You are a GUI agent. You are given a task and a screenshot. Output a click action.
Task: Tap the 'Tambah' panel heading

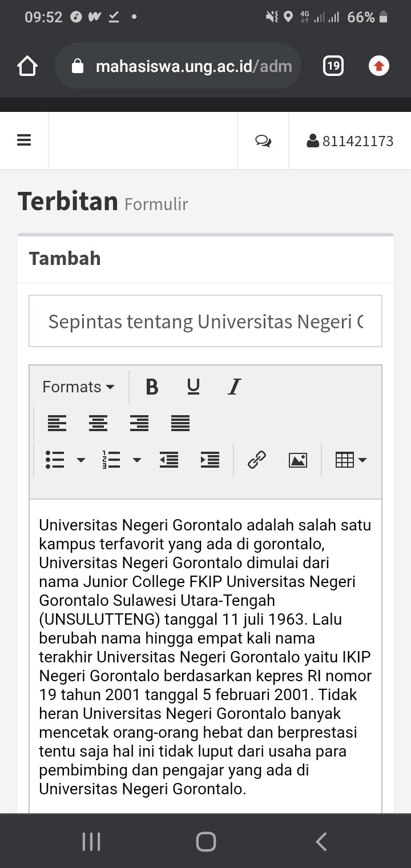click(65, 258)
